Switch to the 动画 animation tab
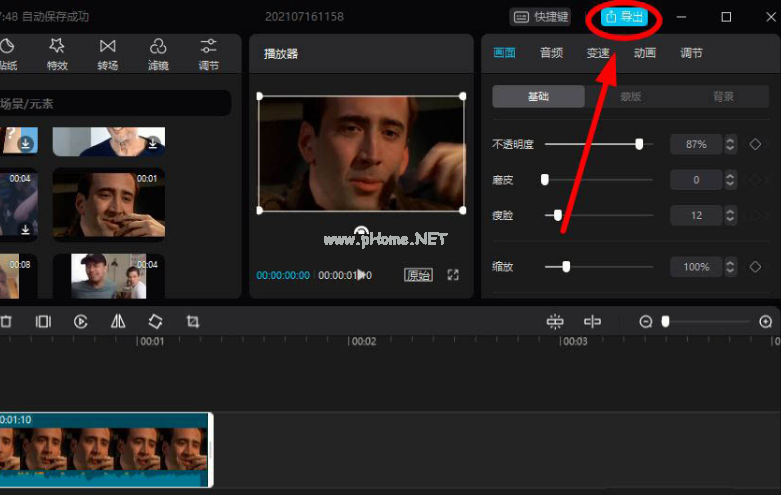The width and height of the screenshot is (781, 495). click(645, 53)
